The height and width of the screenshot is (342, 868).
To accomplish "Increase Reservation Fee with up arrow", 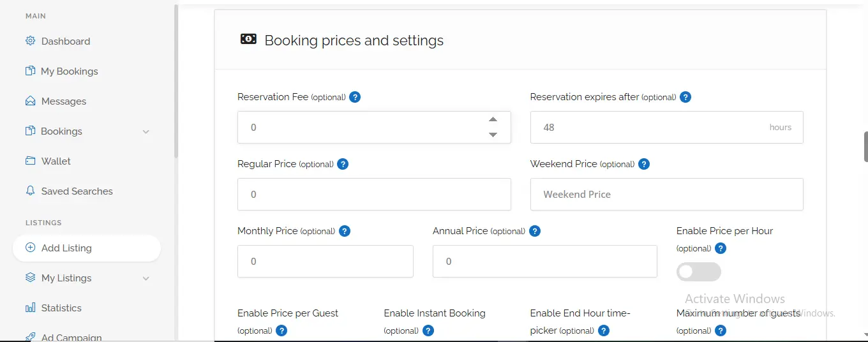I will tap(493, 119).
